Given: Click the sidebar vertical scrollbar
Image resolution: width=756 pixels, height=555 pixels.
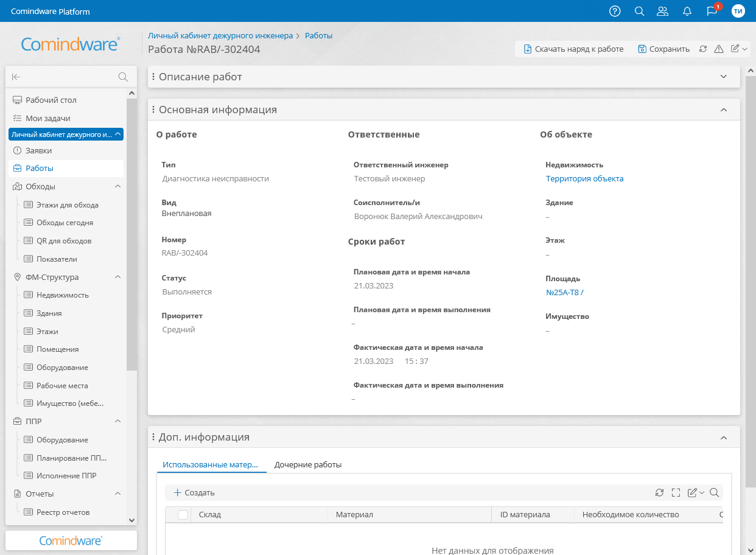Looking at the screenshot, I should [x=131, y=243].
